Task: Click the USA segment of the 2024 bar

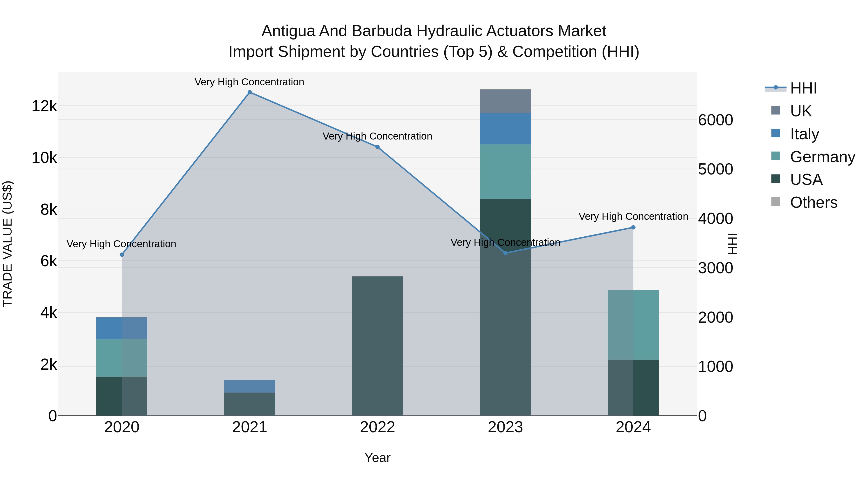Action: point(633,388)
